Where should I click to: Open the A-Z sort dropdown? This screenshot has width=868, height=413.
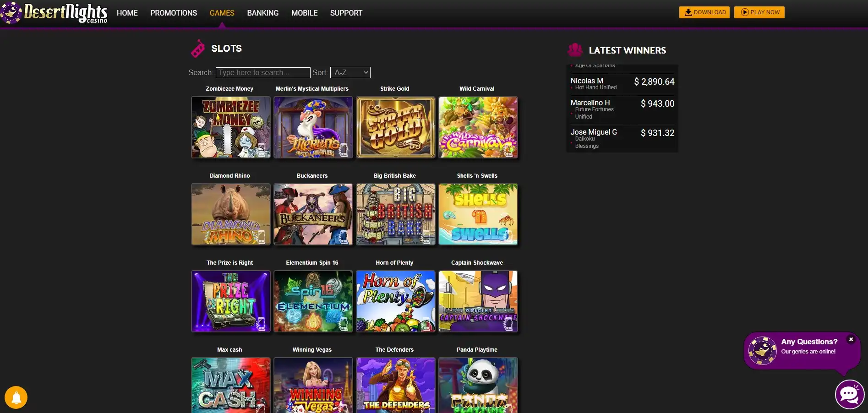pos(350,73)
